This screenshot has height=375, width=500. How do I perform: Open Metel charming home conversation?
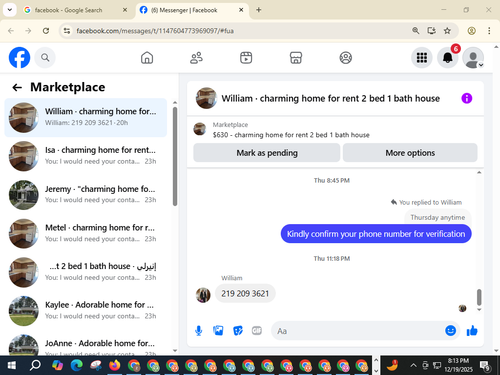pos(86,233)
